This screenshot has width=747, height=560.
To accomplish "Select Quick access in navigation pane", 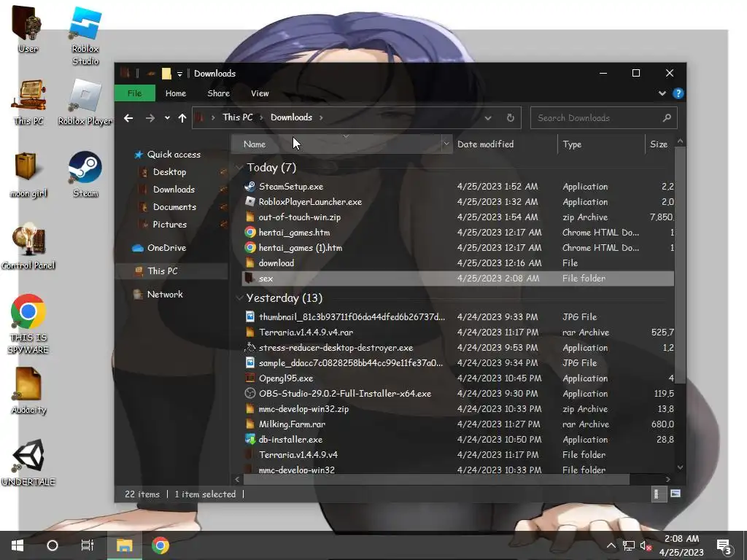I will pyautogui.click(x=174, y=155).
